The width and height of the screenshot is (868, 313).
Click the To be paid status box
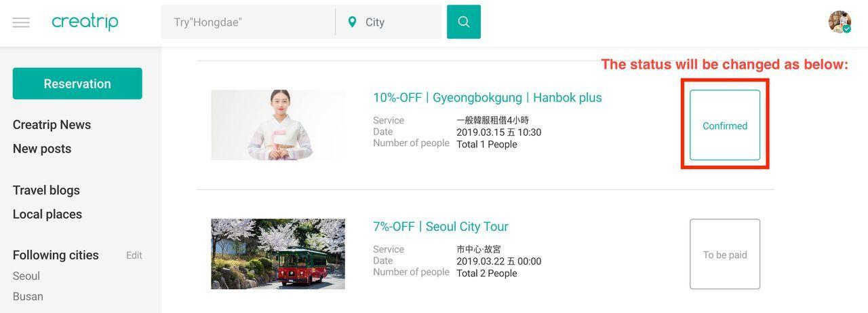pos(725,255)
